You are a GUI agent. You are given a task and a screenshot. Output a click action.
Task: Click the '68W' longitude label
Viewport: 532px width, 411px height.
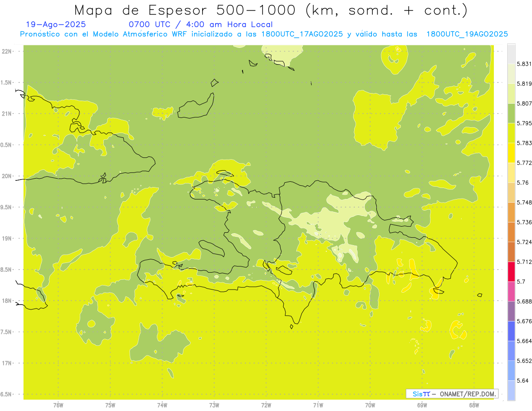tap(473, 405)
